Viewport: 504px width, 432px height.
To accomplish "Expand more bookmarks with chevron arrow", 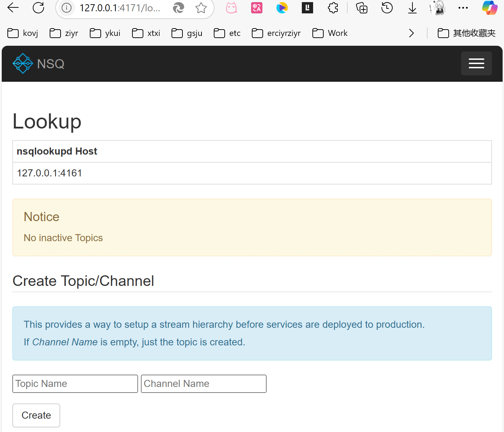I will coord(411,33).
